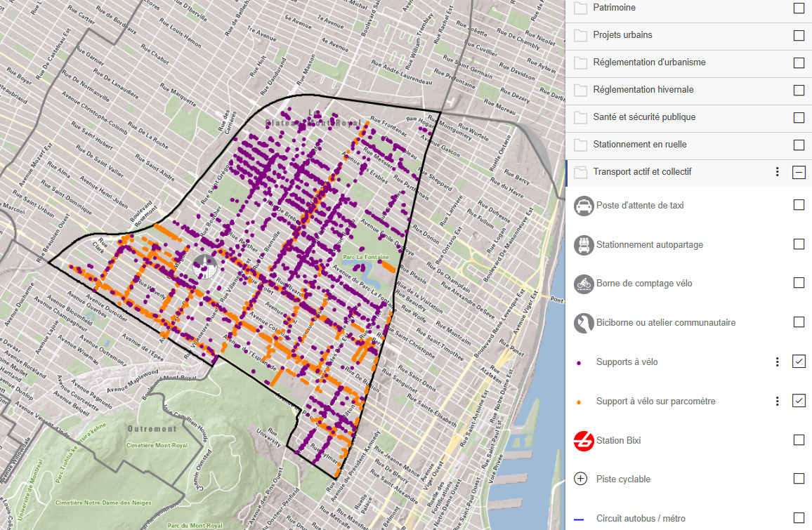Enable the Station Bixi layer checkbox
The width and height of the screenshot is (812, 530).
point(799,440)
